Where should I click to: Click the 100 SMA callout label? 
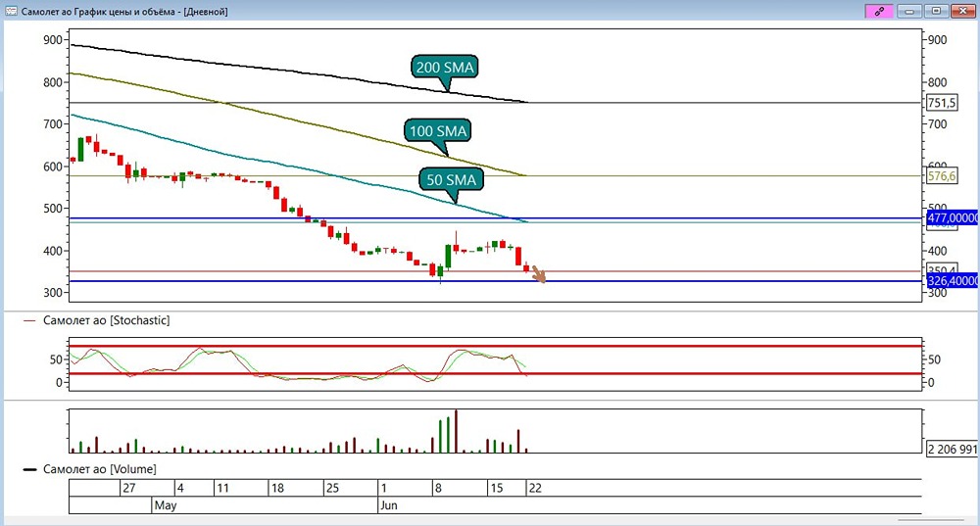click(x=437, y=131)
